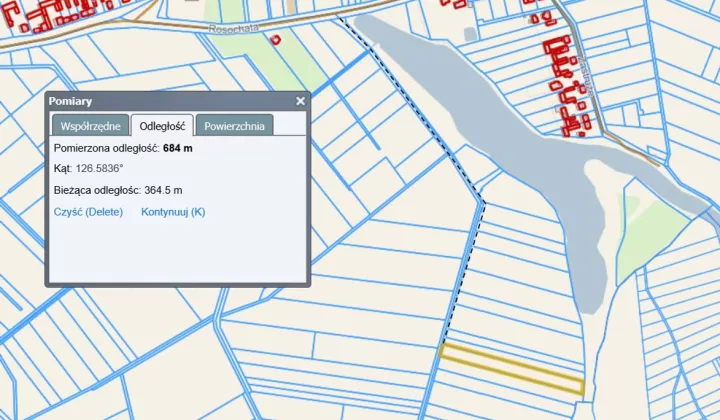Click the current distance value 364.5 m
Viewport: 720px width, 420px height.
coord(163,190)
